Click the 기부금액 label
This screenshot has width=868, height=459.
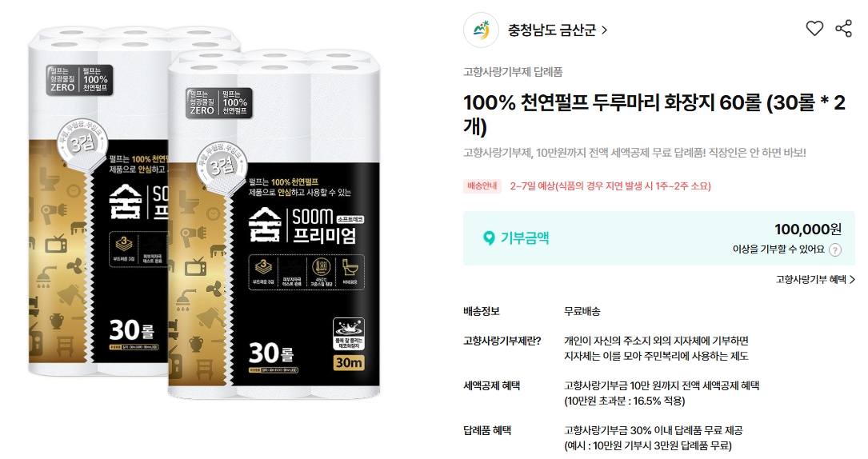[x=525, y=237]
